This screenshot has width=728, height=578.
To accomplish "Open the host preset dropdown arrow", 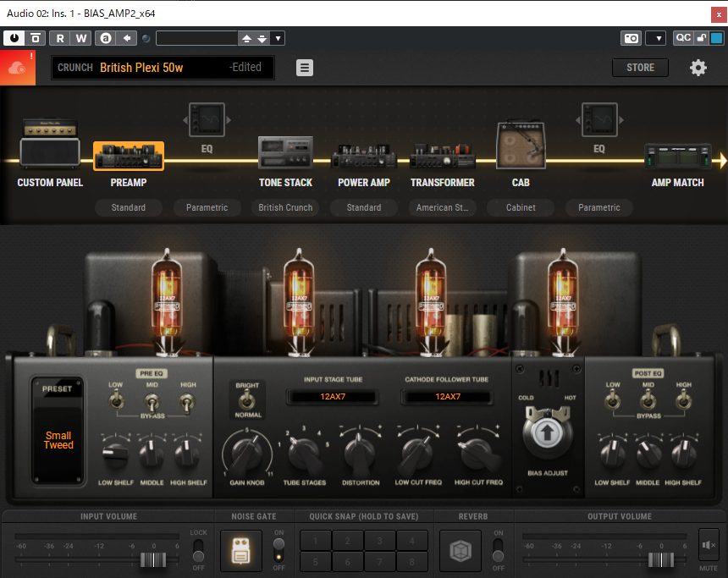I will coord(278,38).
